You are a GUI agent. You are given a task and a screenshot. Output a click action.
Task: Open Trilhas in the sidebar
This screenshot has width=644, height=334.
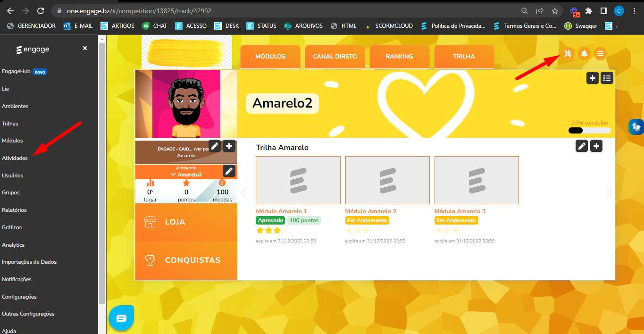pyautogui.click(x=10, y=124)
